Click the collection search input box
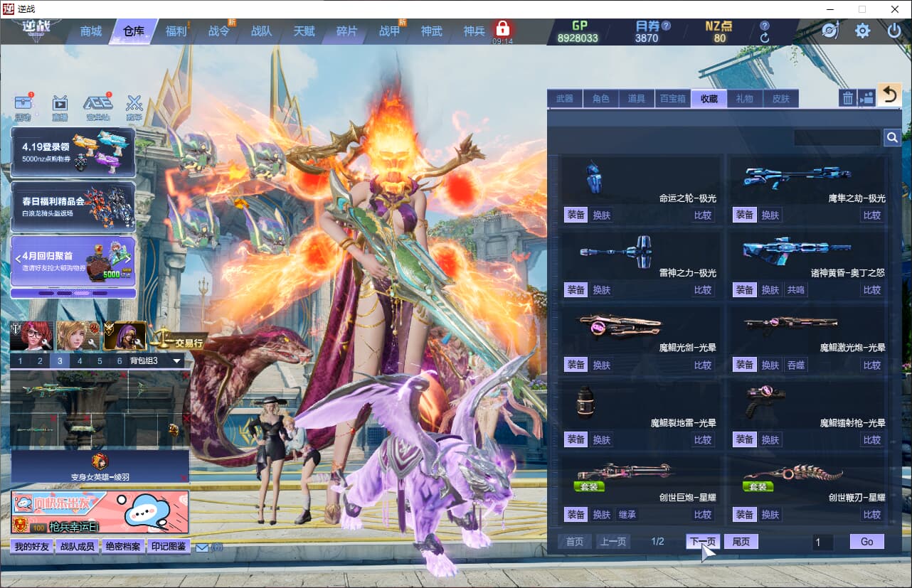Image resolution: width=912 pixels, height=588 pixels. point(837,137)
